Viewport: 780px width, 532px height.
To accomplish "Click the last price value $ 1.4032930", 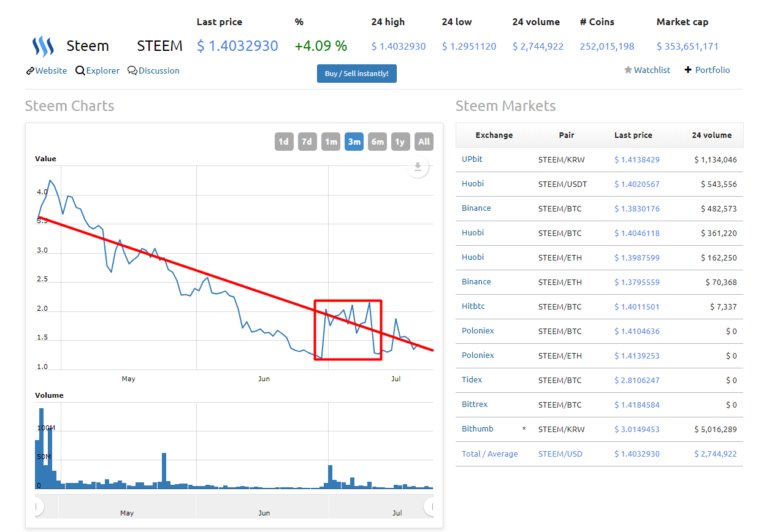I will pos(237,46).
